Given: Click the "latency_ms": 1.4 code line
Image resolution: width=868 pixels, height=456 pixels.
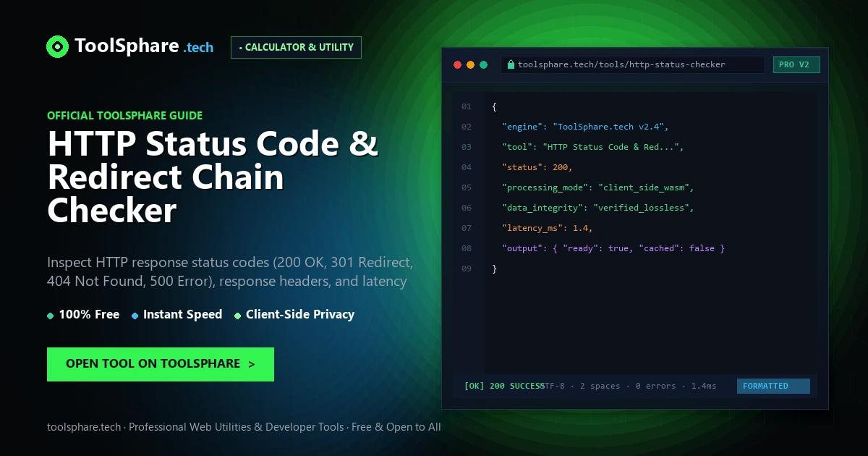Looking at the screenshot, I should coord(548,228).
